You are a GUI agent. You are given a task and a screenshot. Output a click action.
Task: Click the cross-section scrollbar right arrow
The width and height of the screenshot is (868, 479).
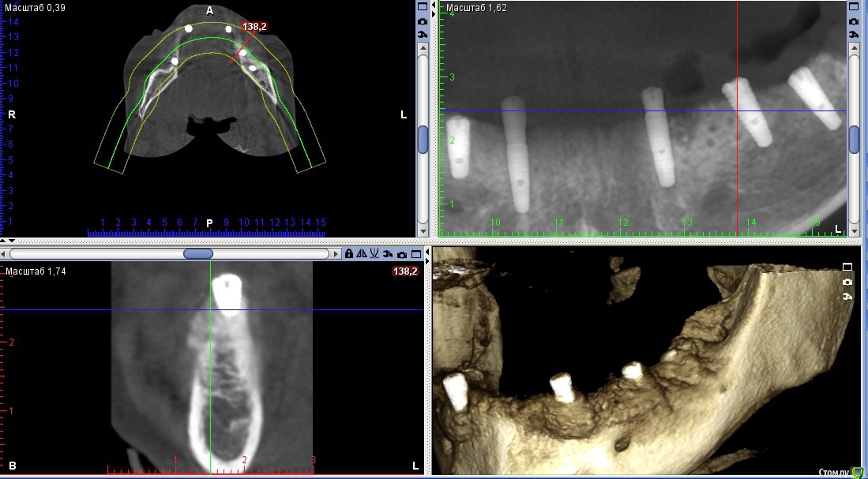336,254
